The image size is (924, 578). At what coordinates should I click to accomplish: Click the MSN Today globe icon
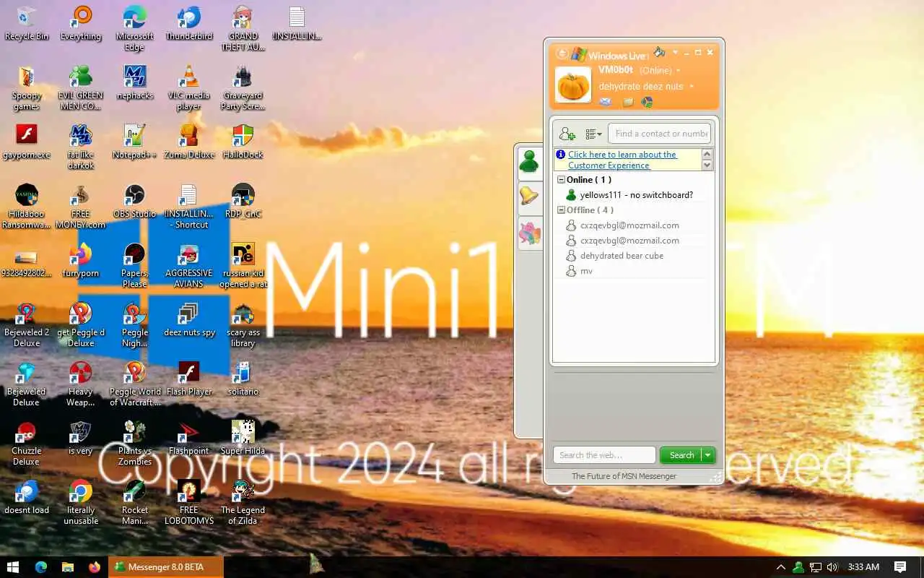pyautogui.click(x=648, y=102)
